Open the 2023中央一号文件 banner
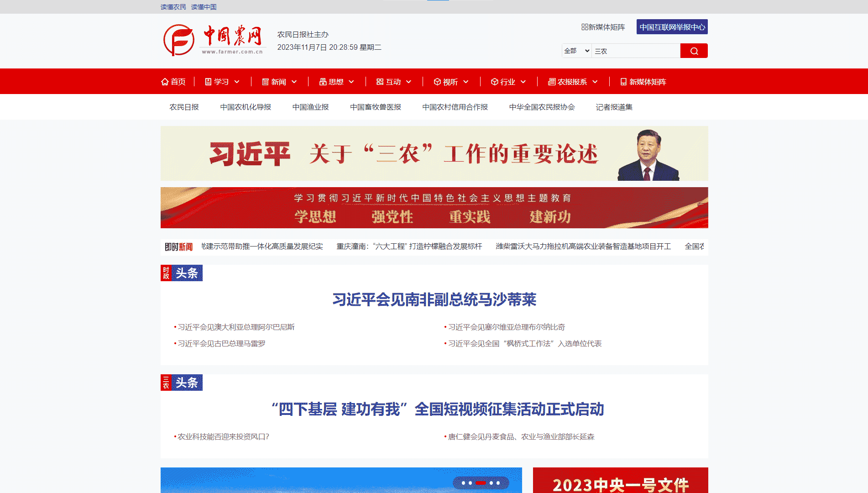The height and width of the screenshot is (493, 868). coord(621,480)
